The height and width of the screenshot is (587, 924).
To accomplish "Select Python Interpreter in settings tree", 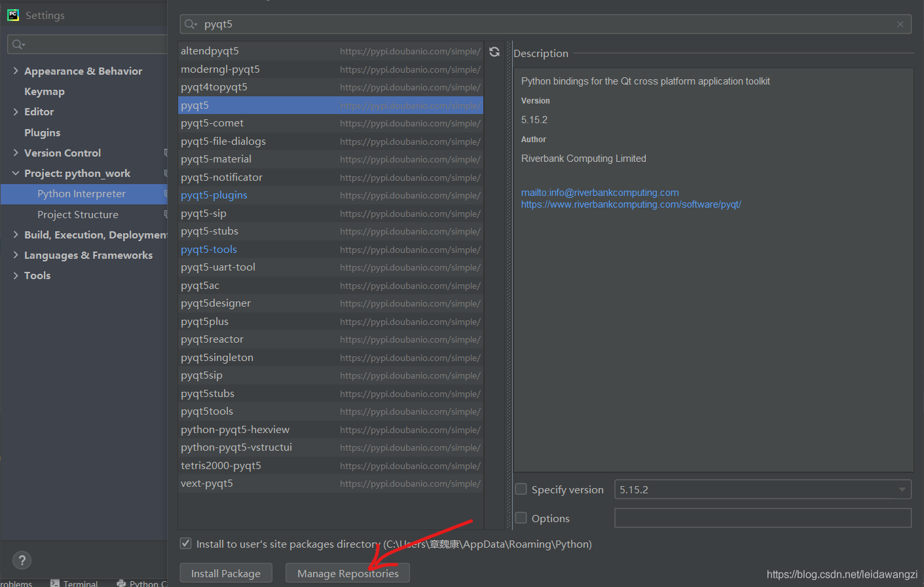I will (x=81, y=194).
